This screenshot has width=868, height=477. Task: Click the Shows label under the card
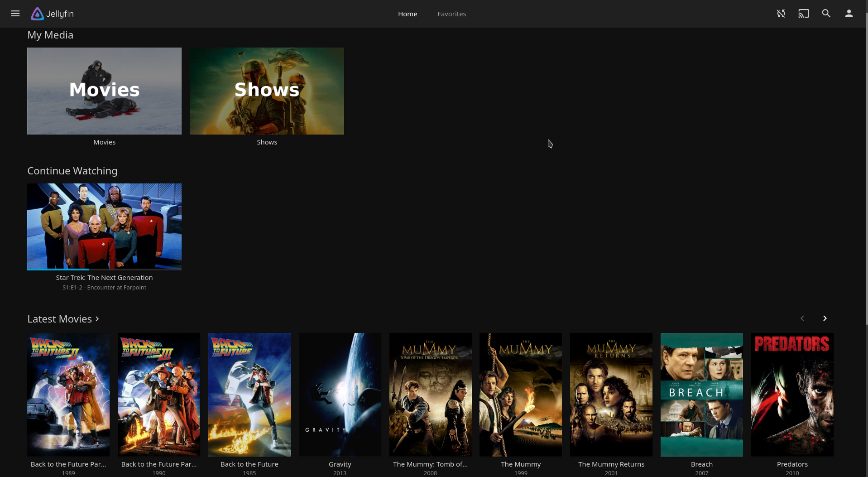(x=267, y=142)
